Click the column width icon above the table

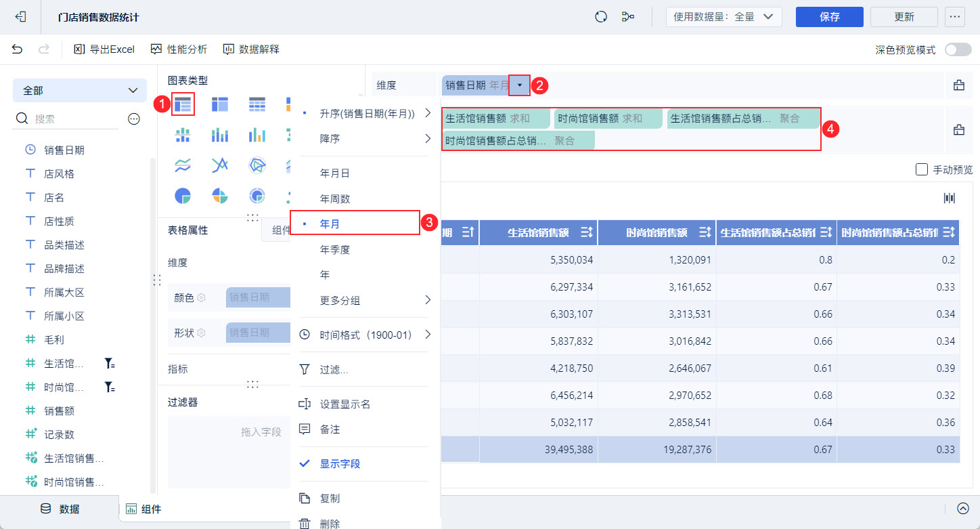click(950, 198)
